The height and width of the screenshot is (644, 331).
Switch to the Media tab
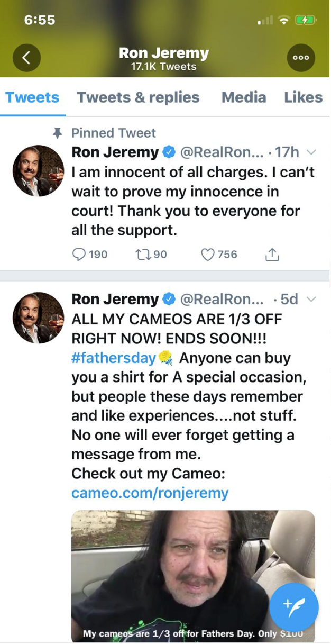243,97
